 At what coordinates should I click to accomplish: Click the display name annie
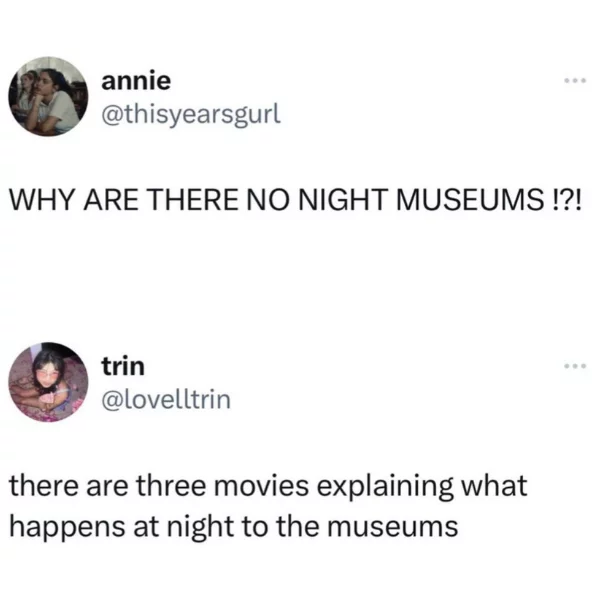point(136,81)
